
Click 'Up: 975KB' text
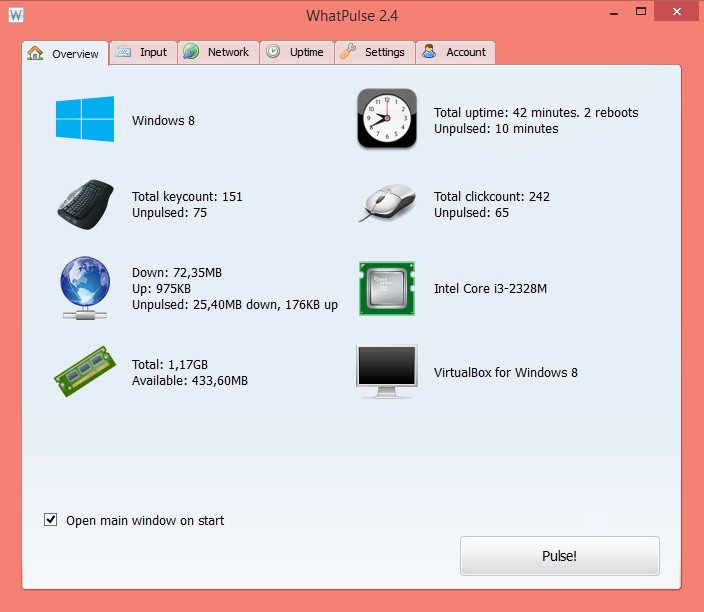pos(162,288)
